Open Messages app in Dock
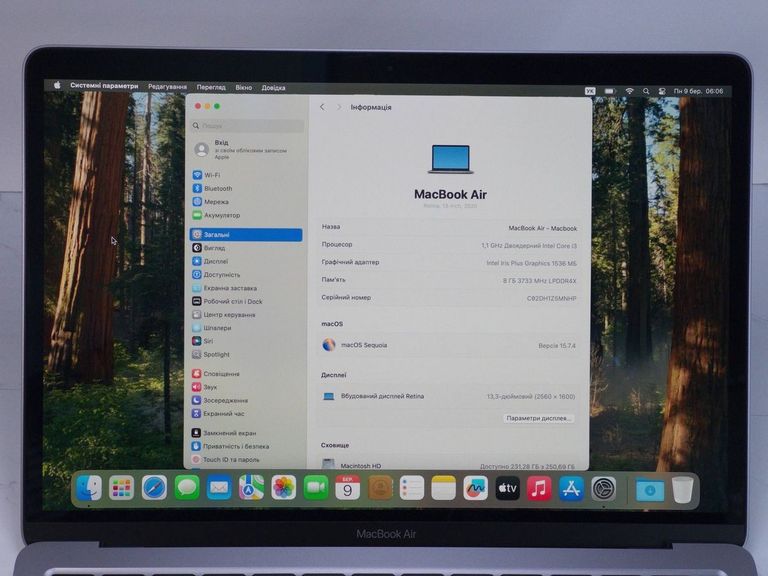Image resolution: width=768 pixels, height=576 pixels. coord(187,488)
